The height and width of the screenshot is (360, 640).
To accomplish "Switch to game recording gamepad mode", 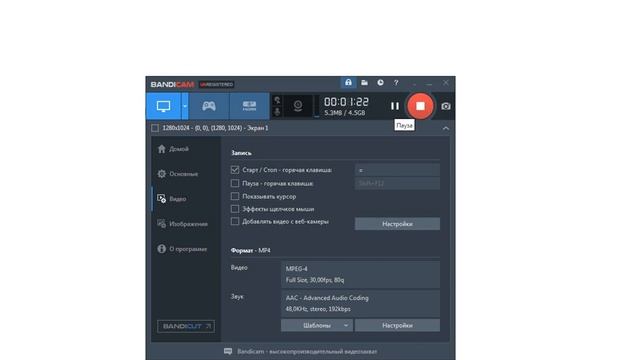I will pyautogui.click(x=209, y=106).
